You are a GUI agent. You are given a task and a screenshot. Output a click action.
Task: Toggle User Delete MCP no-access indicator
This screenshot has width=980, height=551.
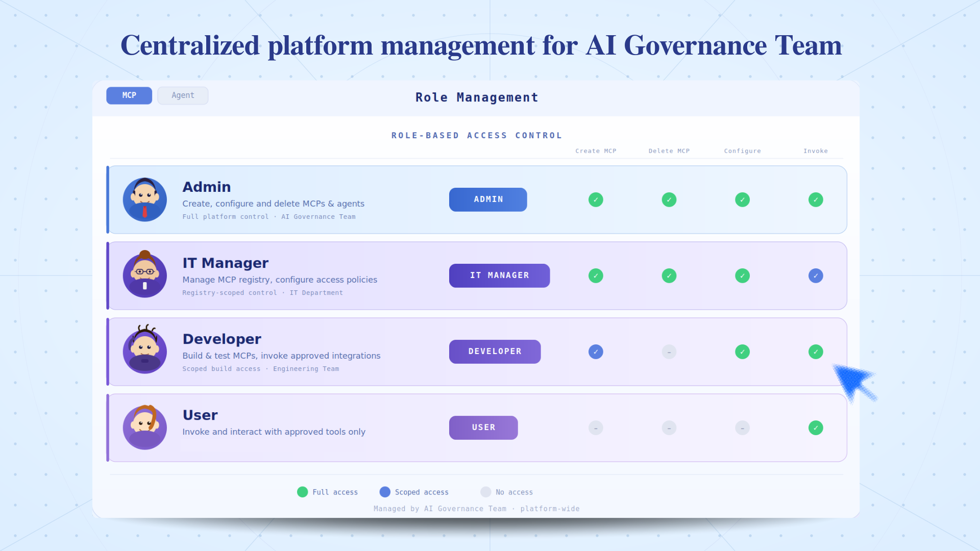click(x=669, y=428)
